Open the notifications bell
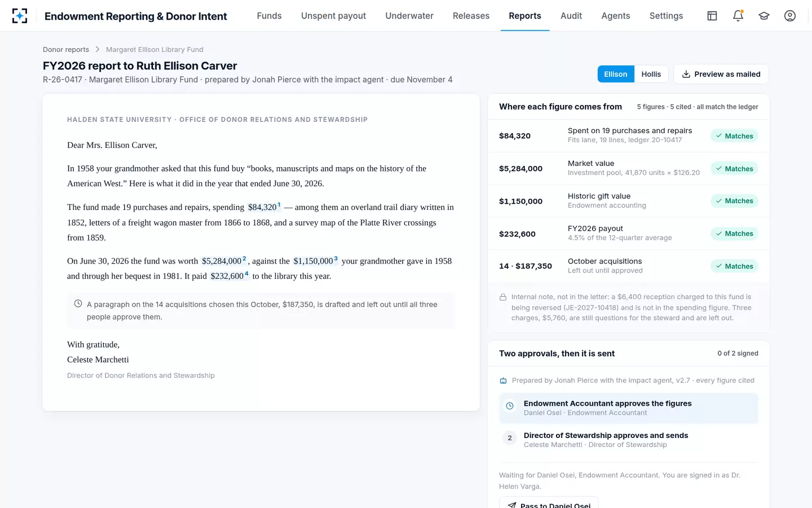This screenshot has height=508, width=812. point(738,16)
